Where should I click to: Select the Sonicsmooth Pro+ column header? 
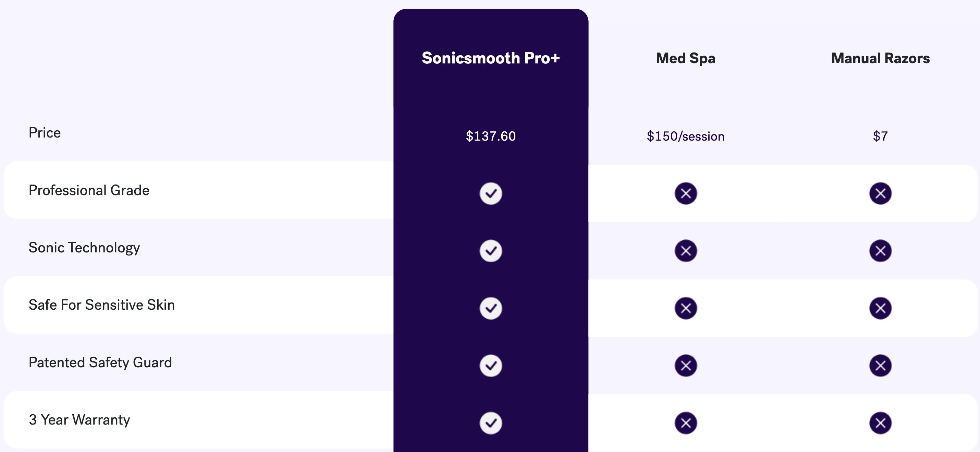coord(491,58)
